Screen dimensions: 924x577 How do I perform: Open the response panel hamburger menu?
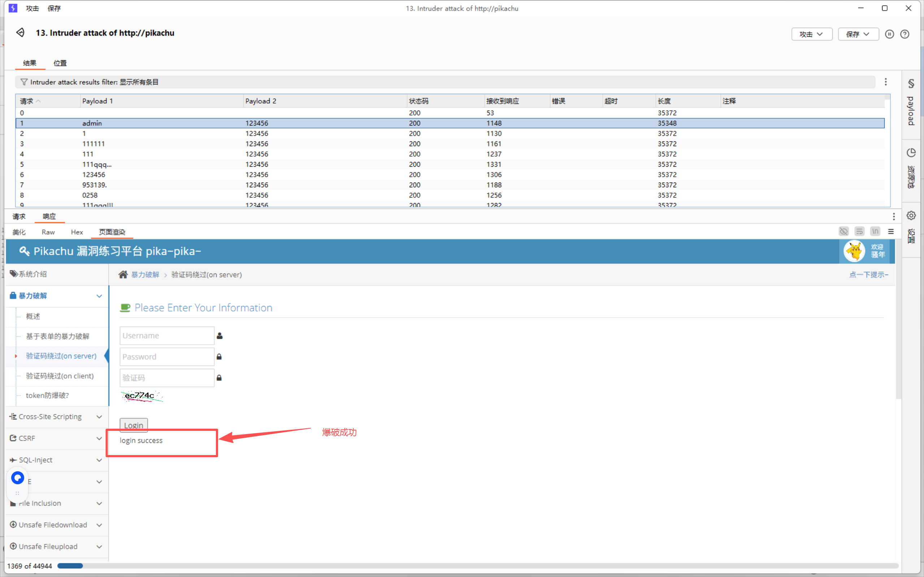(891, 232)
